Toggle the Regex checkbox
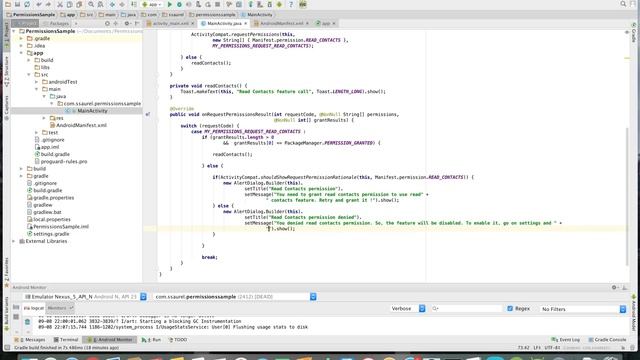 point(510,309)
